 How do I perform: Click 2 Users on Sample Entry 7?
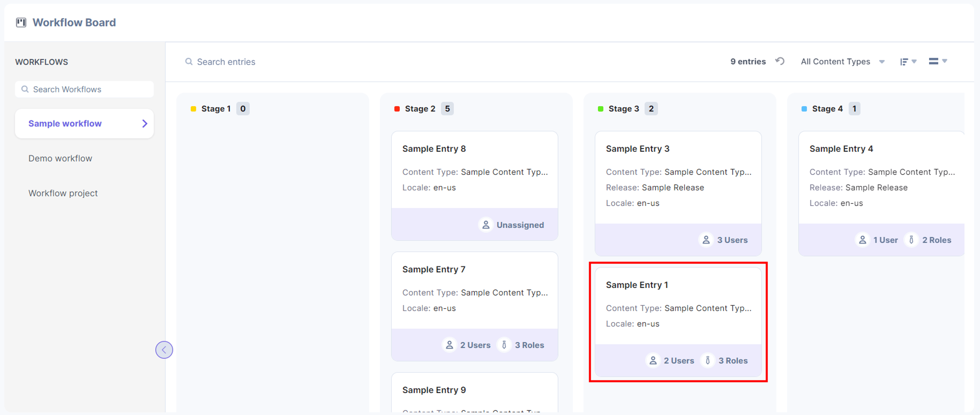click(475, 345)
